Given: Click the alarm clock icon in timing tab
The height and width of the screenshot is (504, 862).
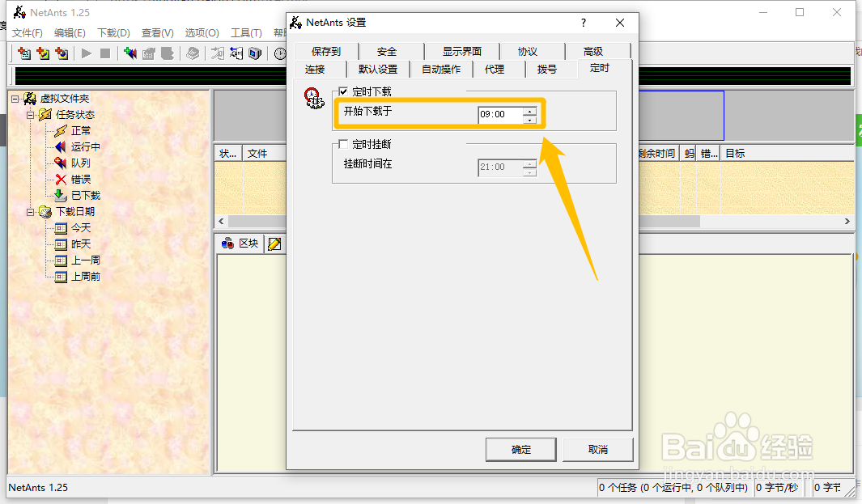Looking at the screenshot, I should coord(315,98).
